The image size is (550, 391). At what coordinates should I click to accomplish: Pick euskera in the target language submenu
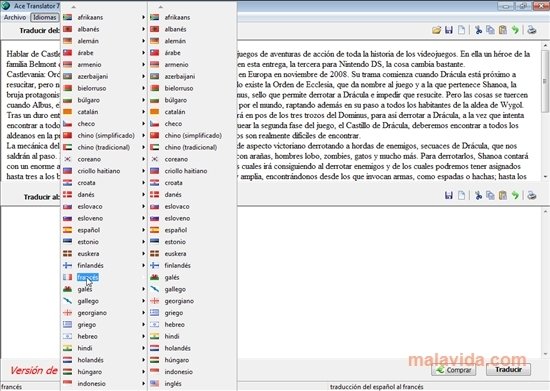(x=192, y=254)
